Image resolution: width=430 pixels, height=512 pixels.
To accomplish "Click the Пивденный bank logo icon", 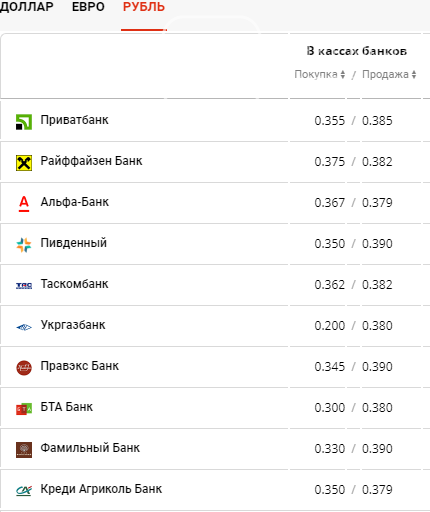I will click(x=24, y=245).
